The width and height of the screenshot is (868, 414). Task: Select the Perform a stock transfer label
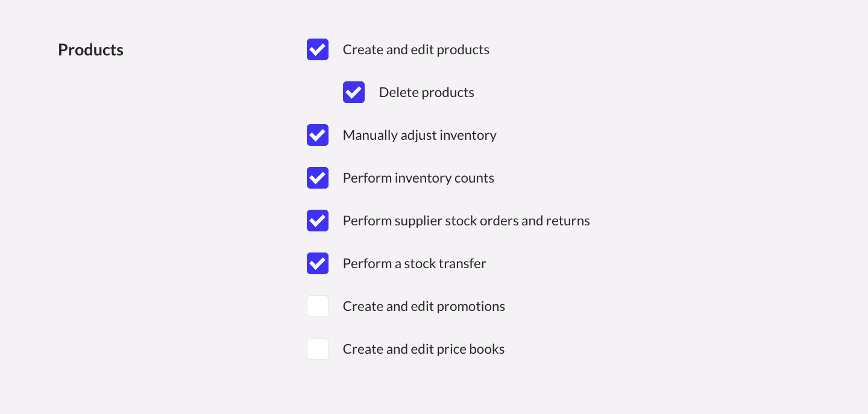point(414,263)
